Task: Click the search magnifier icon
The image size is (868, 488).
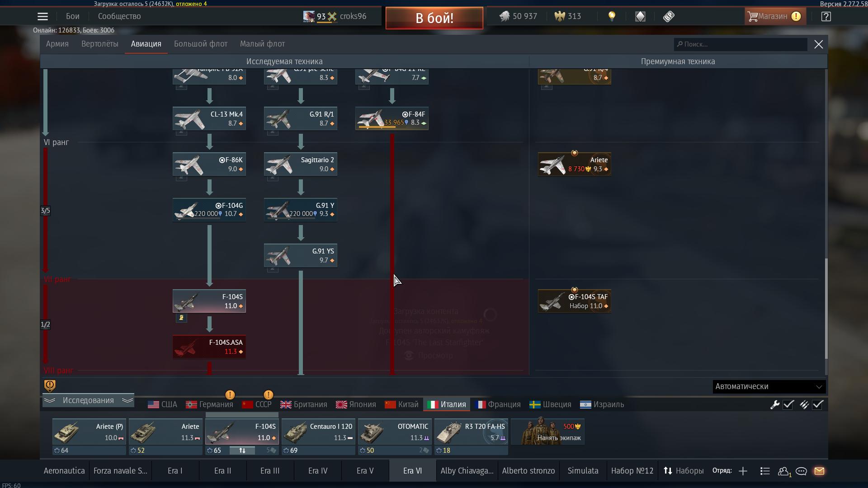Action: coord(679,44)
